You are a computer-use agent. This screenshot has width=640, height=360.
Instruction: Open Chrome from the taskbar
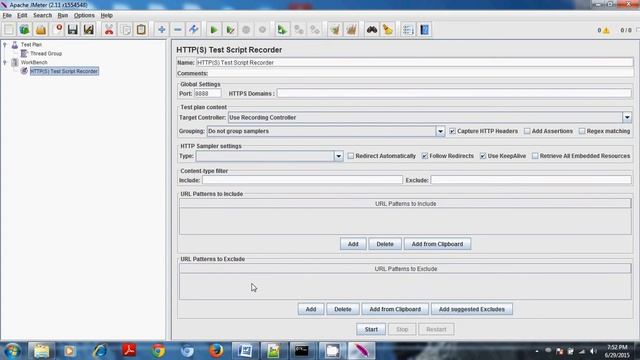tap(158, 351)
